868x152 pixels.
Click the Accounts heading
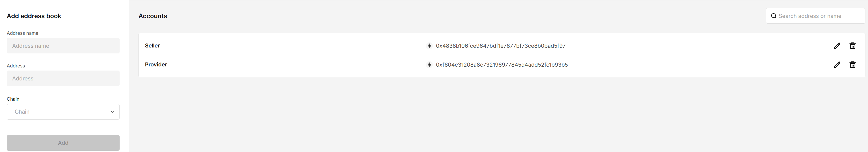click(153, 16)
